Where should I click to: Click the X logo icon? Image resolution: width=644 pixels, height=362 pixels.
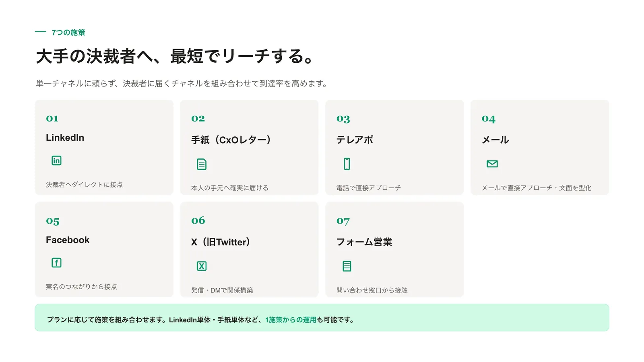coord(202,266)
